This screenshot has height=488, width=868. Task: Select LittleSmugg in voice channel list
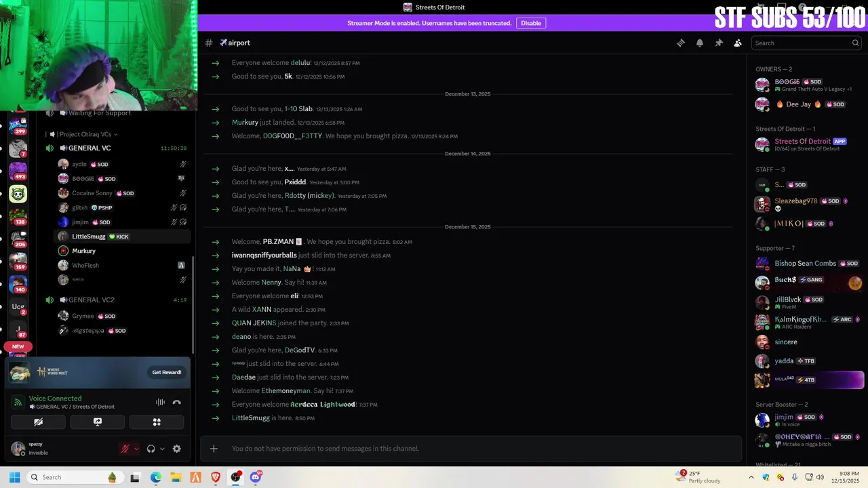click(122, 237)
